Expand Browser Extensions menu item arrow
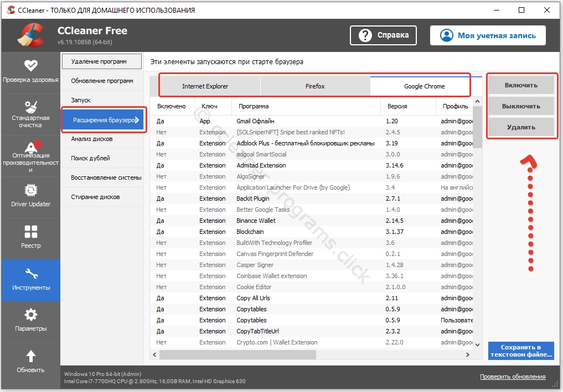 [x=137, y=119]
